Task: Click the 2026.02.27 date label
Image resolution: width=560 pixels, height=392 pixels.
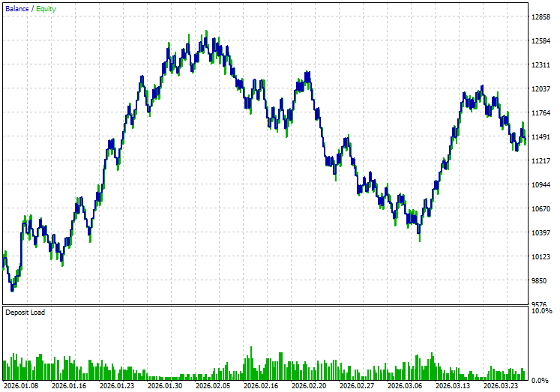Action: (x=357, y=385)
